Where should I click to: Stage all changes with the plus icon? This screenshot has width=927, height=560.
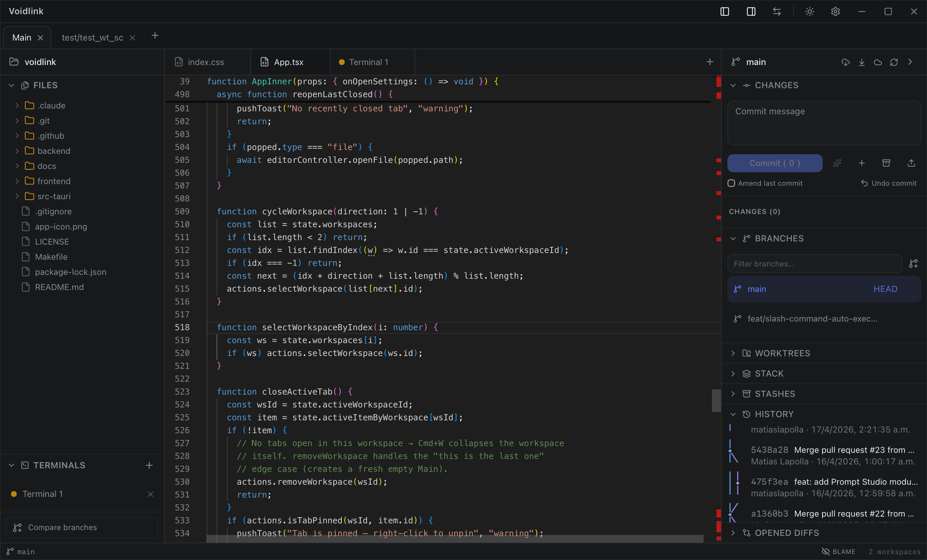point(862,163)
